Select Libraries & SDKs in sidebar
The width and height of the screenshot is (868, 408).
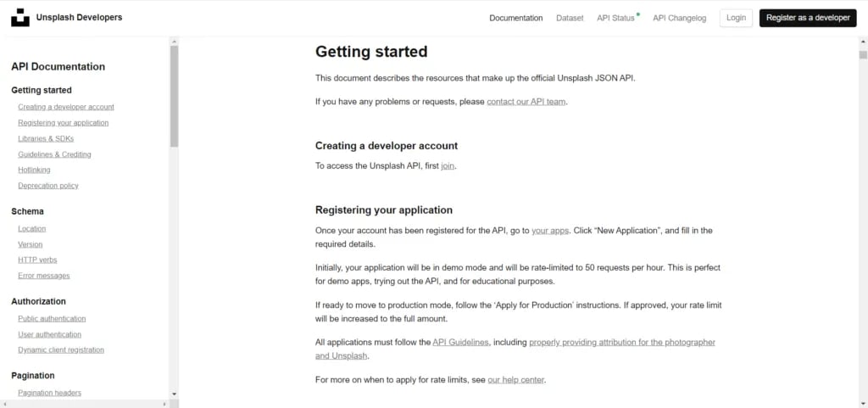46,138
